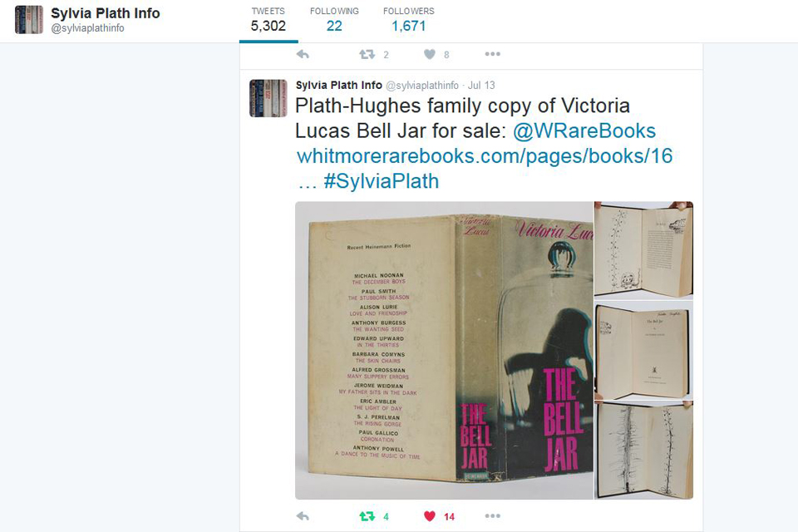
Task: Click the reply arrow on the upper tweet
Action: pos(303,54)
